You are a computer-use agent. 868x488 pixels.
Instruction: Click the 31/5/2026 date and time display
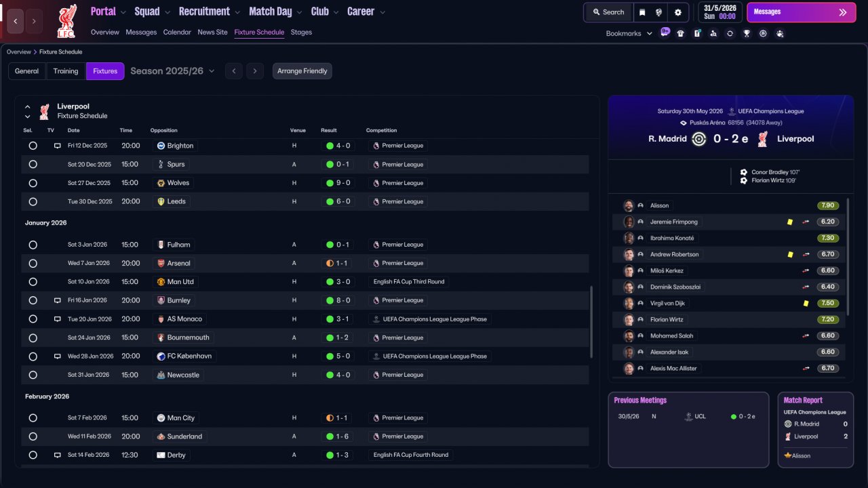(x=719, y=12)
